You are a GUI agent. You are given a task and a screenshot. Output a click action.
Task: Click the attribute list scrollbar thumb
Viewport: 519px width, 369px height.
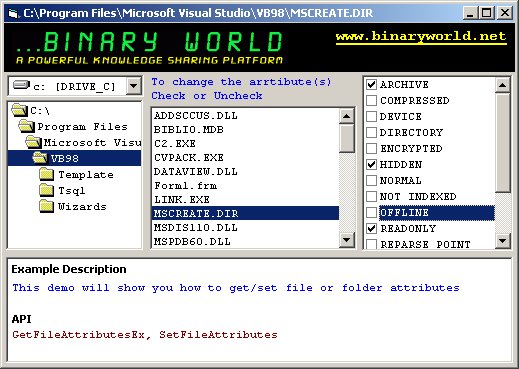(502, 143)
